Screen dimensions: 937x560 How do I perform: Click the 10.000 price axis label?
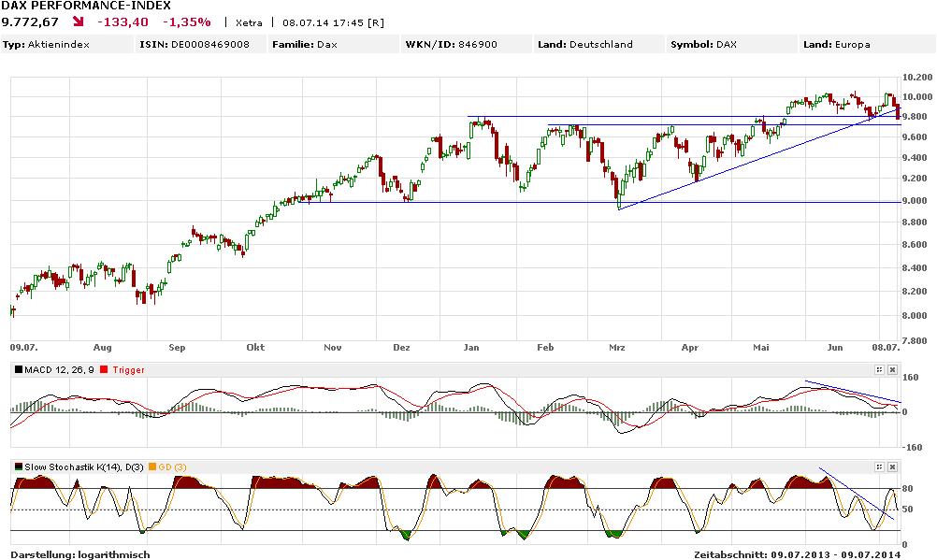pos(917,97)
